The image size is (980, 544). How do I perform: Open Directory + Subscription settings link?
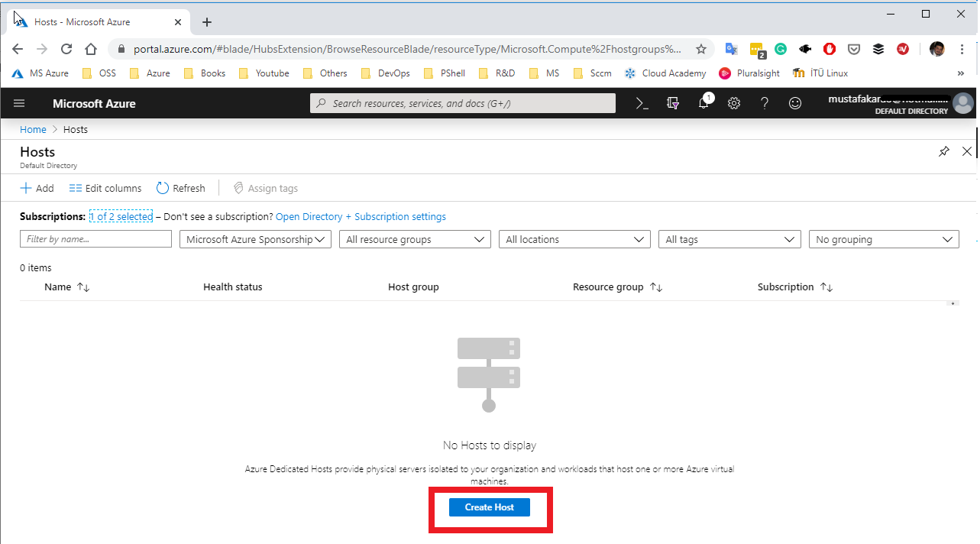[x=361, y=217]
